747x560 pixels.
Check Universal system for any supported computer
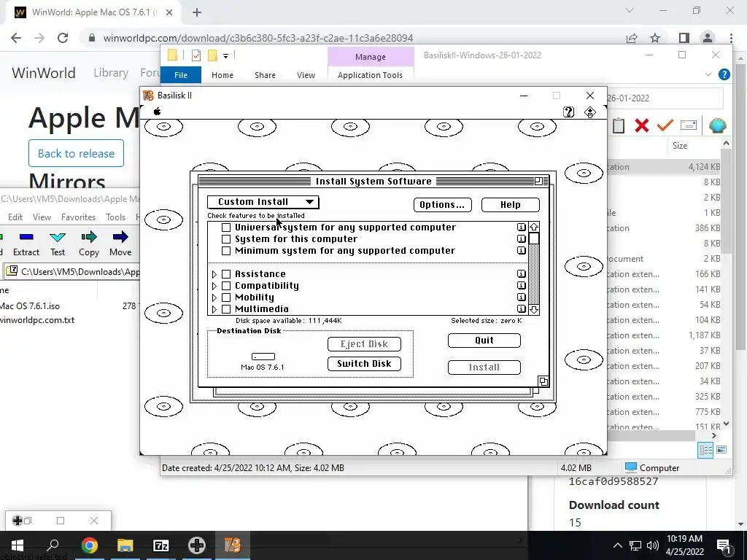226,227
